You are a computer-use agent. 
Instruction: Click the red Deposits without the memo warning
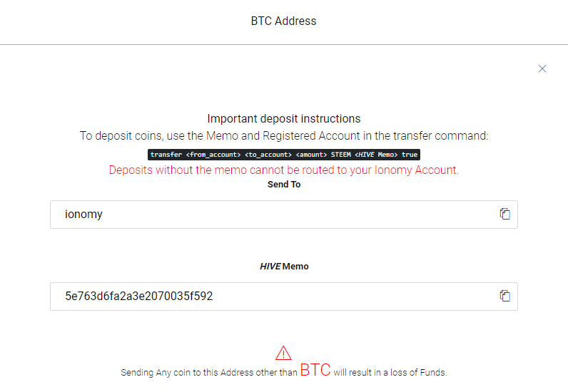[x=284, y=170]
